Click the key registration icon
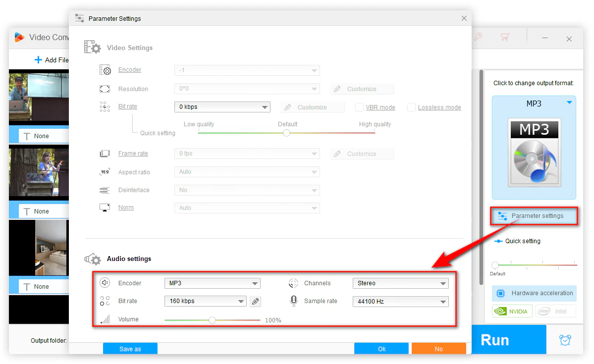The height and width of the screenshot is (364, 594). tap(478, 37)
